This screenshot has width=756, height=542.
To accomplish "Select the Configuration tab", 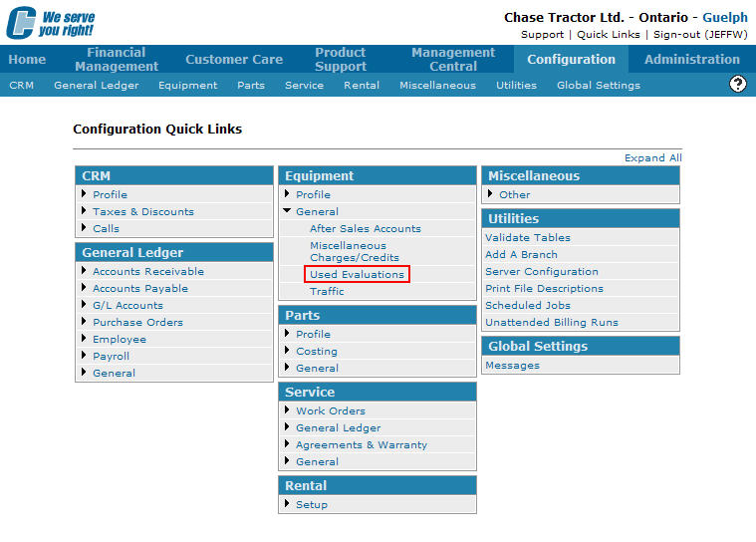I will [571, 60].
